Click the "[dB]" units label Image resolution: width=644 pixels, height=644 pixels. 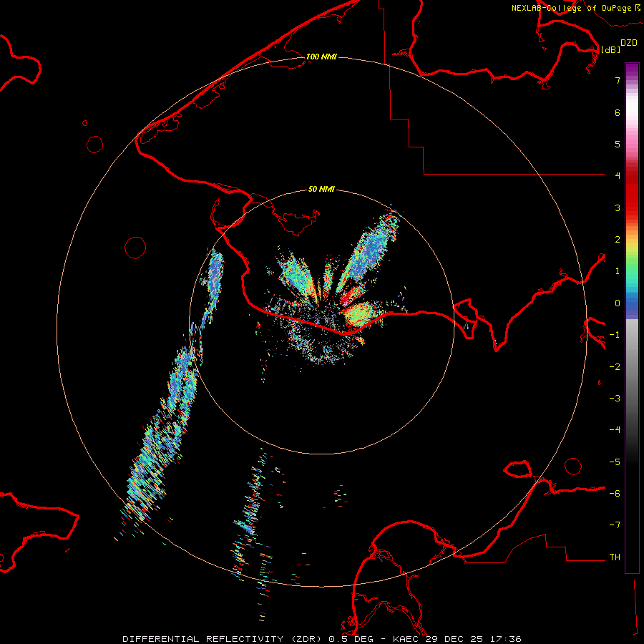click(611, 49)
